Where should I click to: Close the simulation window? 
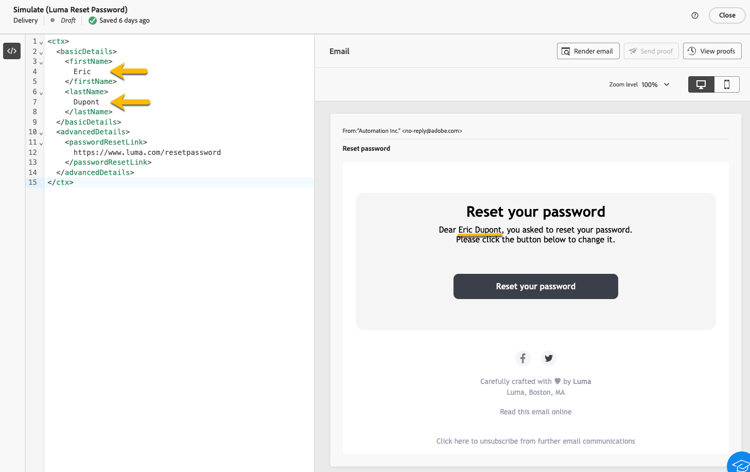point(727,15)
